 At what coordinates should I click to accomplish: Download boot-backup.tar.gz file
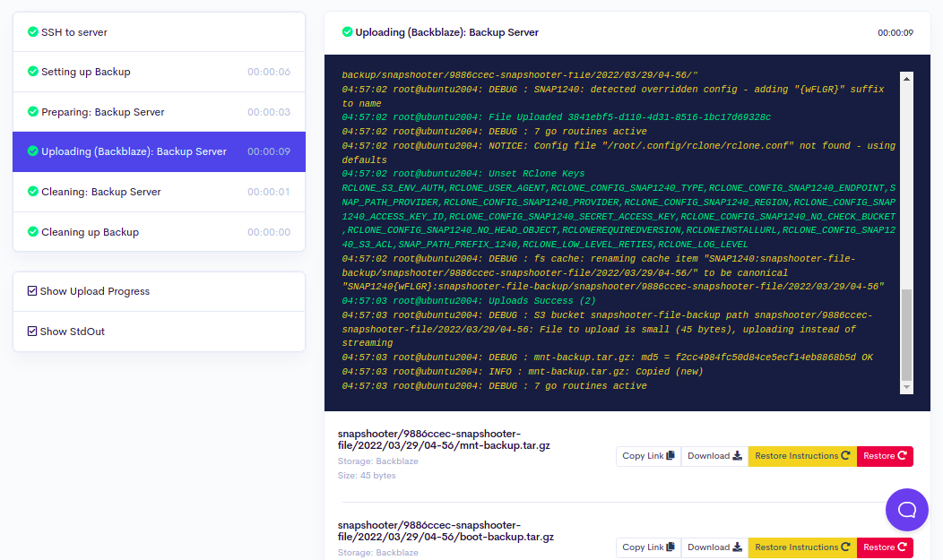(714, 547)
